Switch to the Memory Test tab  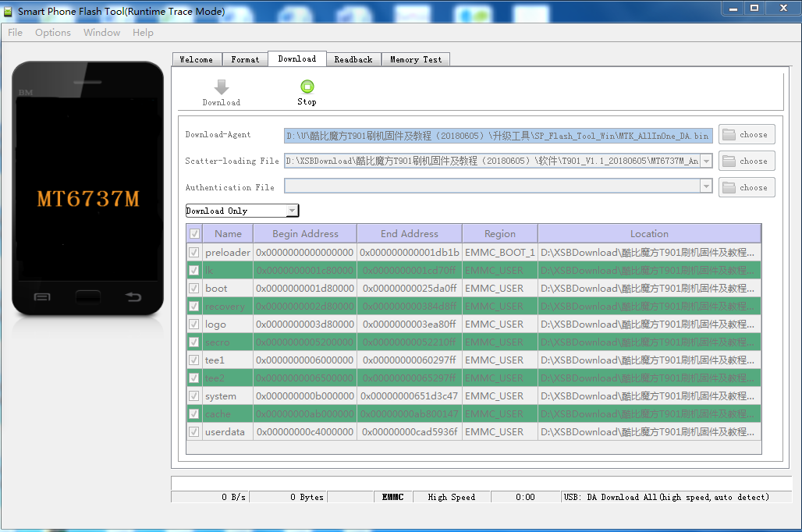point(415,59)
